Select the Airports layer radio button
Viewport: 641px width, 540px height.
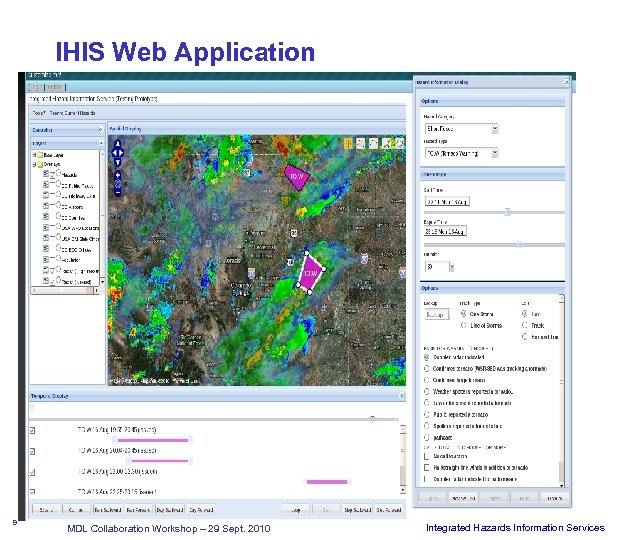tap(58, 205)
